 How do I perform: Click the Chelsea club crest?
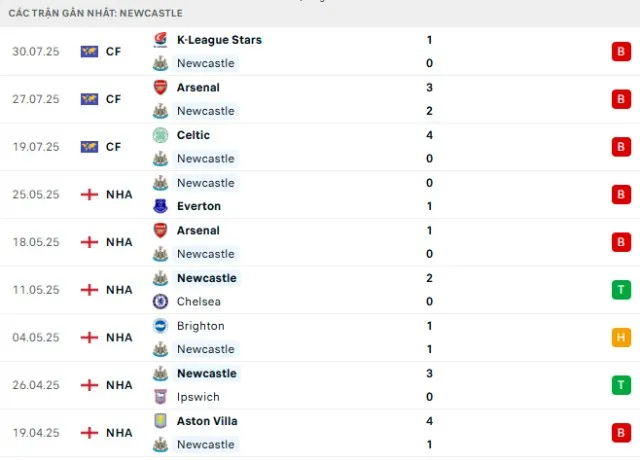tap(159, 301)
